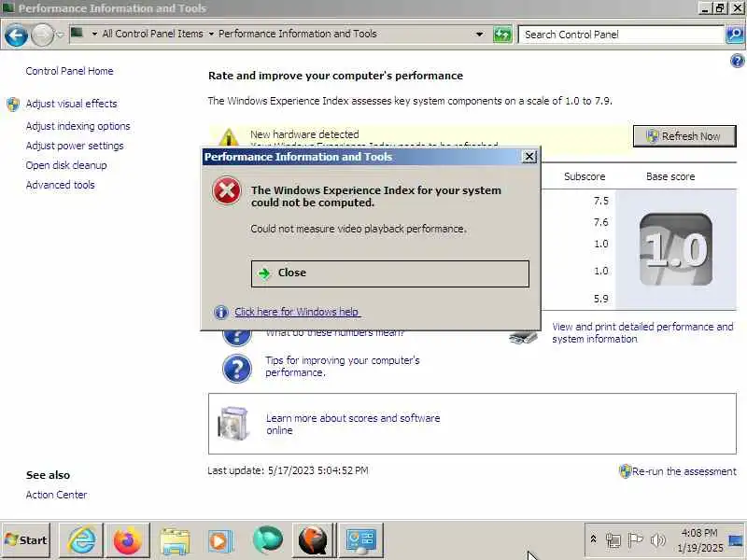The image size is (747, 560).
Task: Click Show desktop icon at taskbar end
Action: point(737,540)
